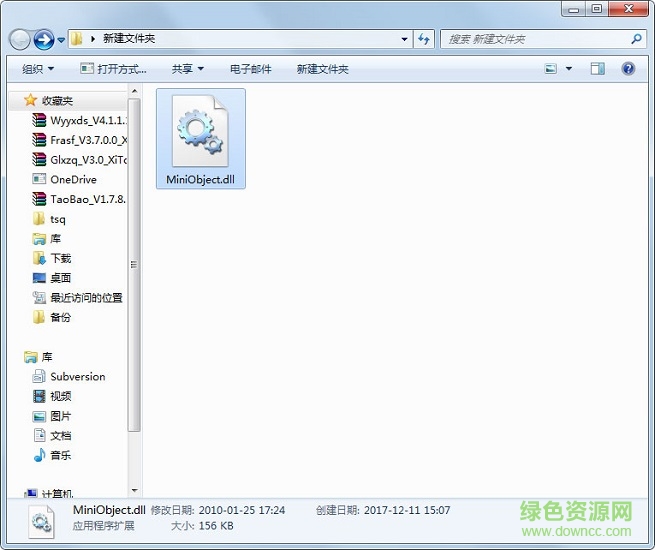Open 最近访问的位置 recent places
Viewport: 655px width, 550px height.
pos(78,298)
